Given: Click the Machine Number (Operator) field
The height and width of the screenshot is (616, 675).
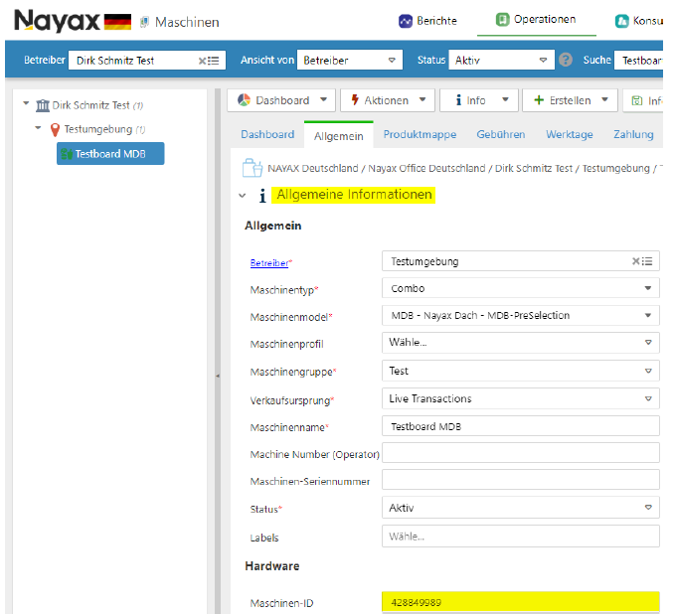Looking at the screenshot, I should 521,453.
